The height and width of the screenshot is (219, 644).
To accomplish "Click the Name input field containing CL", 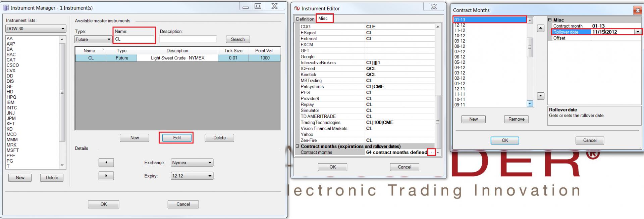I will [134, 39].
